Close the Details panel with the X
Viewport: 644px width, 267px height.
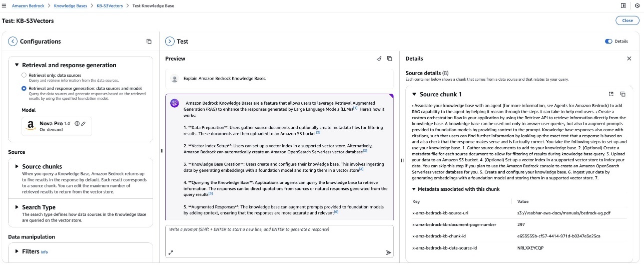(x=629, y=59)
